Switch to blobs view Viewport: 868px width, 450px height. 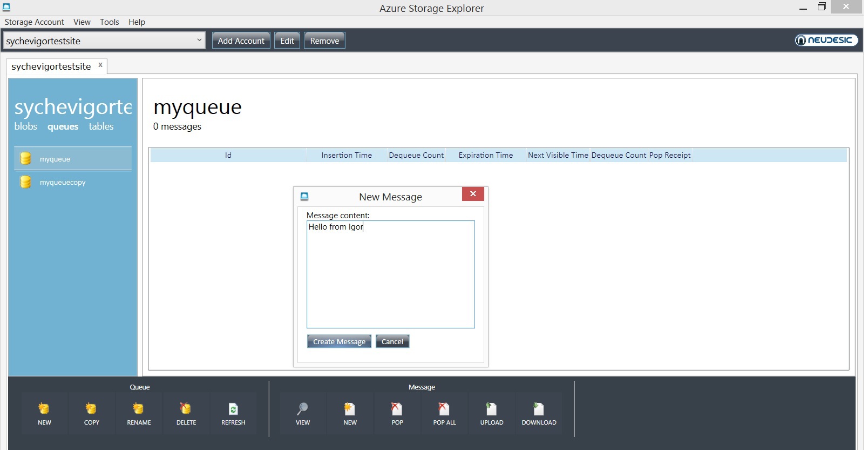26,126
